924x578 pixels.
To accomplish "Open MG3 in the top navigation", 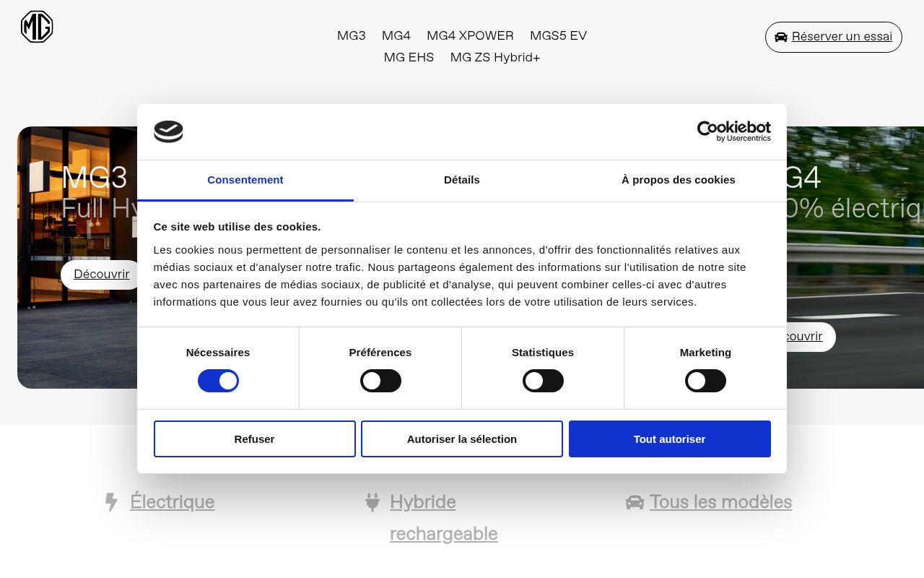I will click(352, 35).
